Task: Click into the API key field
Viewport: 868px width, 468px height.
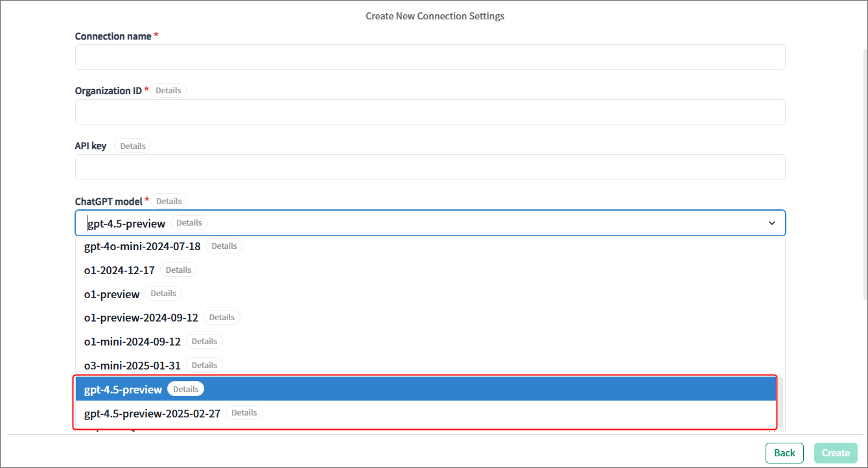Action: (x=430, y=167)
